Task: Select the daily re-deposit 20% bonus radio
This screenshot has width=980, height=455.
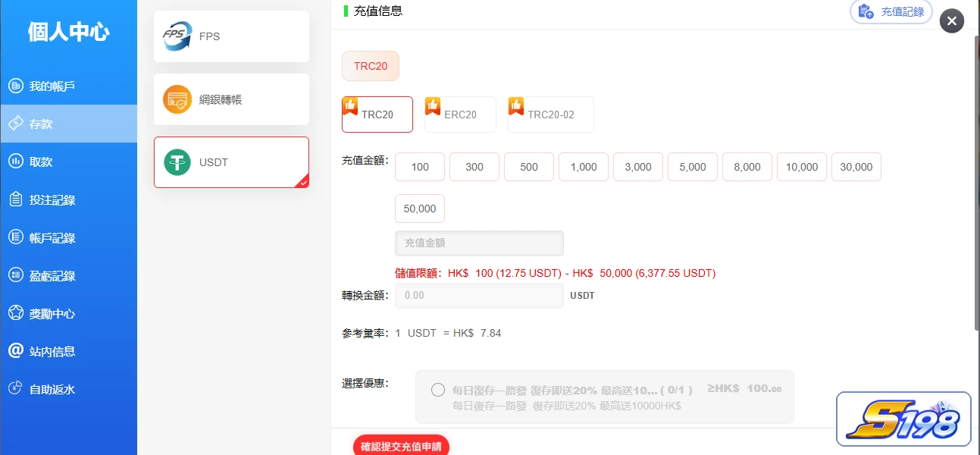Action: 438,390
